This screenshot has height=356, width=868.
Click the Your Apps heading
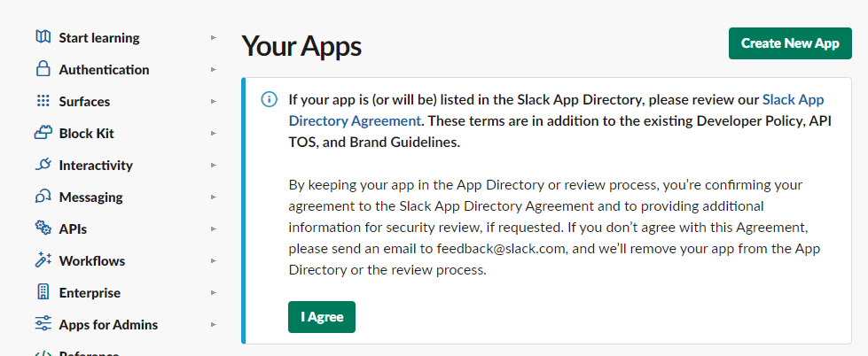(301, 46)
